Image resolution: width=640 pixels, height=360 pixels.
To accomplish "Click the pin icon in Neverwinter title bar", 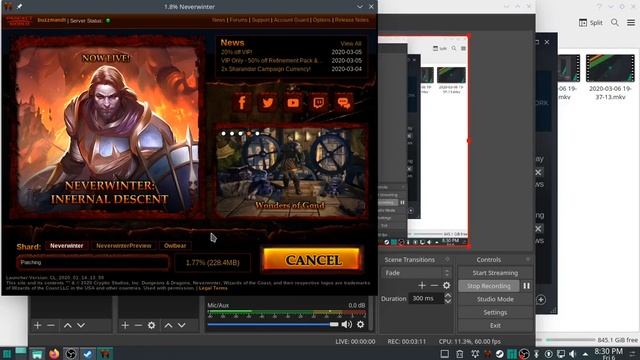I will pyautogui.click(x=19, y=7).
